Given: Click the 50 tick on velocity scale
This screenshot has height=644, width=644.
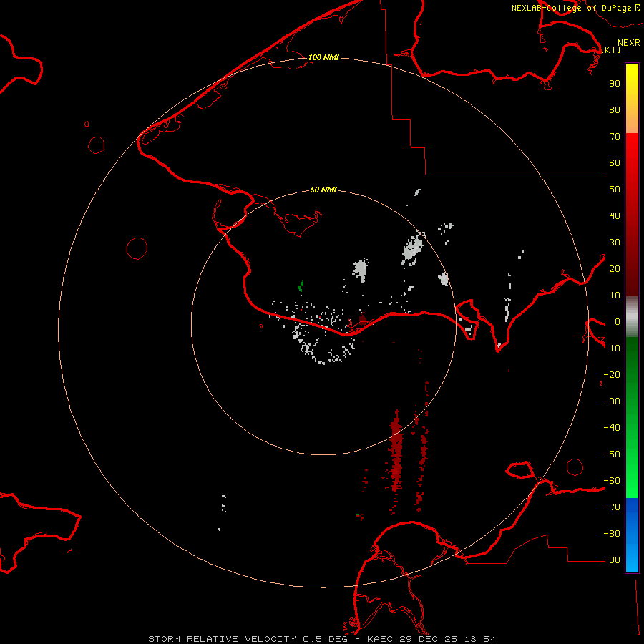Looking at the screenshot, I should 615,190.
